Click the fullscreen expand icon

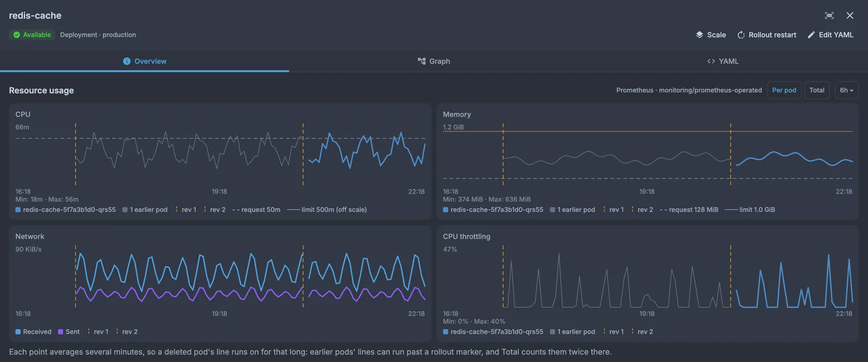pos(829,16)
